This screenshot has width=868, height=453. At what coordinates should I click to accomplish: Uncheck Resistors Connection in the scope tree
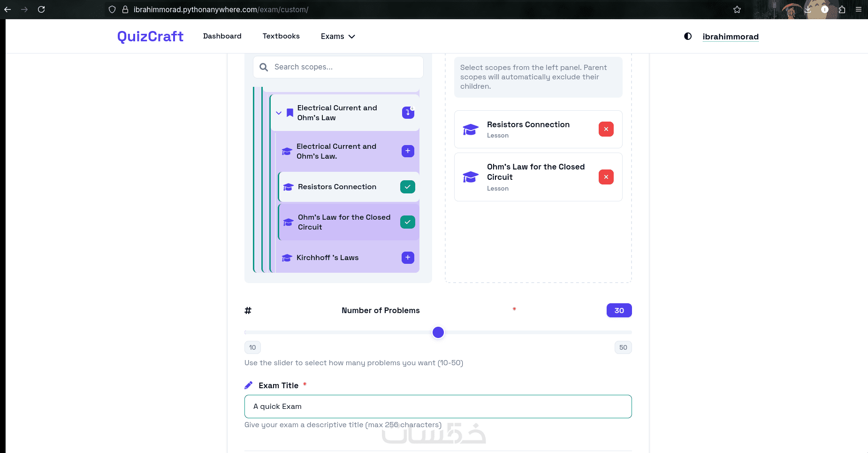408,187
